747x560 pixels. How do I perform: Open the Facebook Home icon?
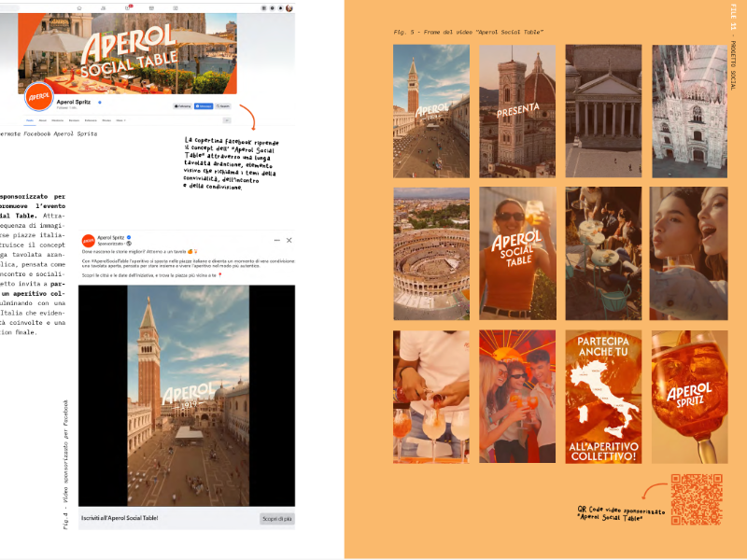(x=79, y=8)
